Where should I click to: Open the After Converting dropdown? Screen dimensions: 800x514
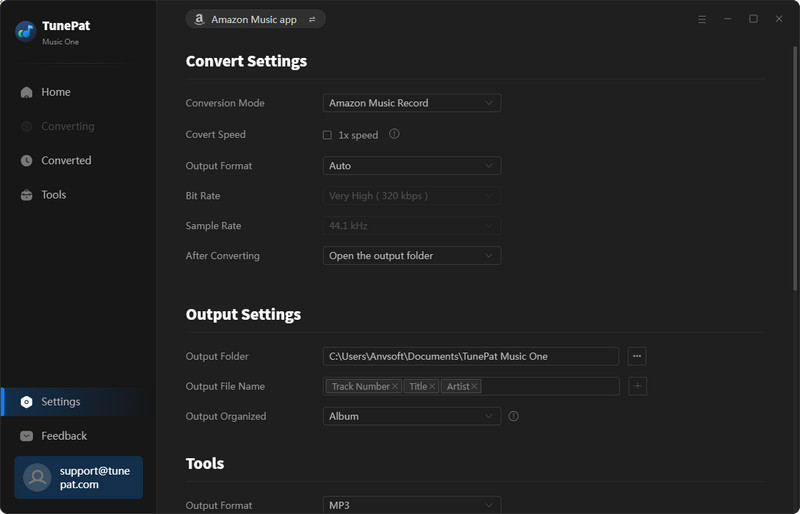point(412,256)
